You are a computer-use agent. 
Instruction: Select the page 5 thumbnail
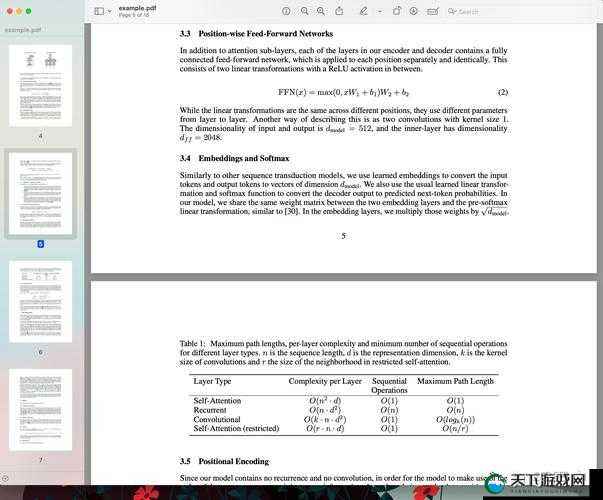[40, 193]
